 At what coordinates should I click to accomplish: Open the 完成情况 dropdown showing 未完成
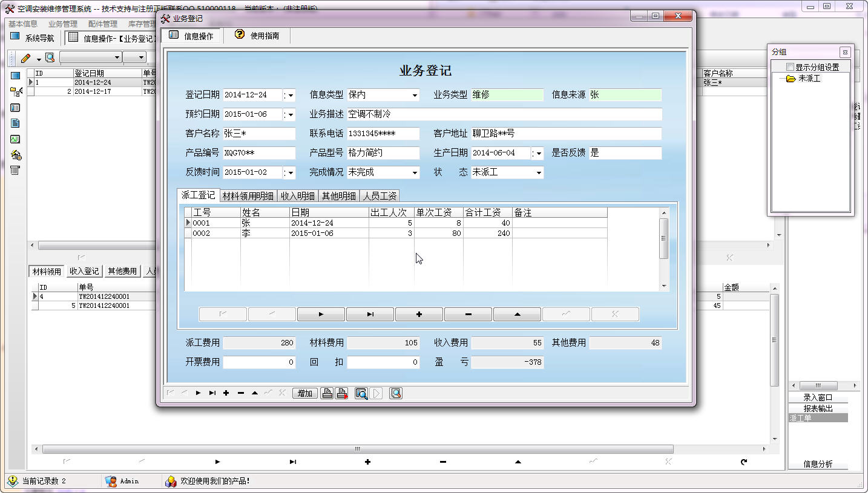click(415, 172)
